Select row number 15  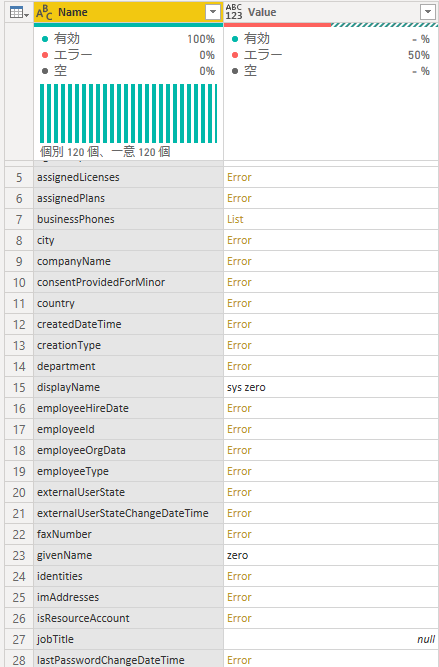[x=19, y=388]
